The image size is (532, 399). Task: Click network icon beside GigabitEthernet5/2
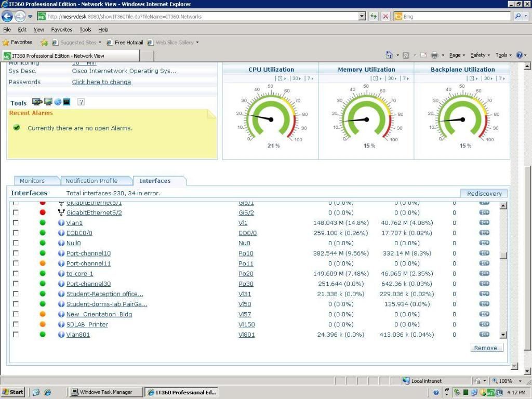click(61, 212)
